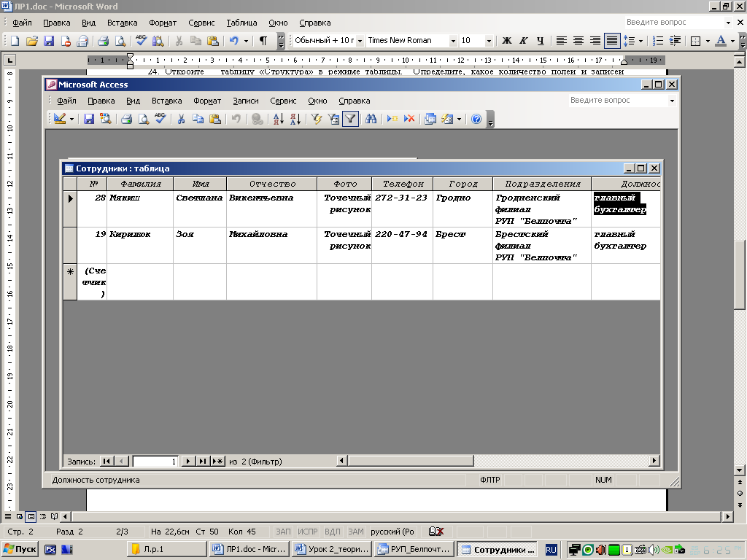The image size is (747, 560).
Task: Open the Word menu 'Формат'
Action: (x=163, y=23)
